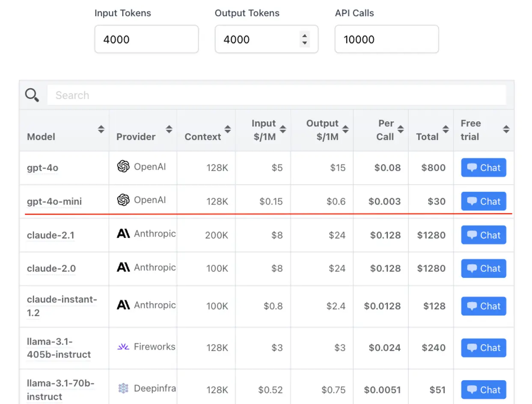
Task: Open Chat for gpt-4o
Action: [484, 168]
